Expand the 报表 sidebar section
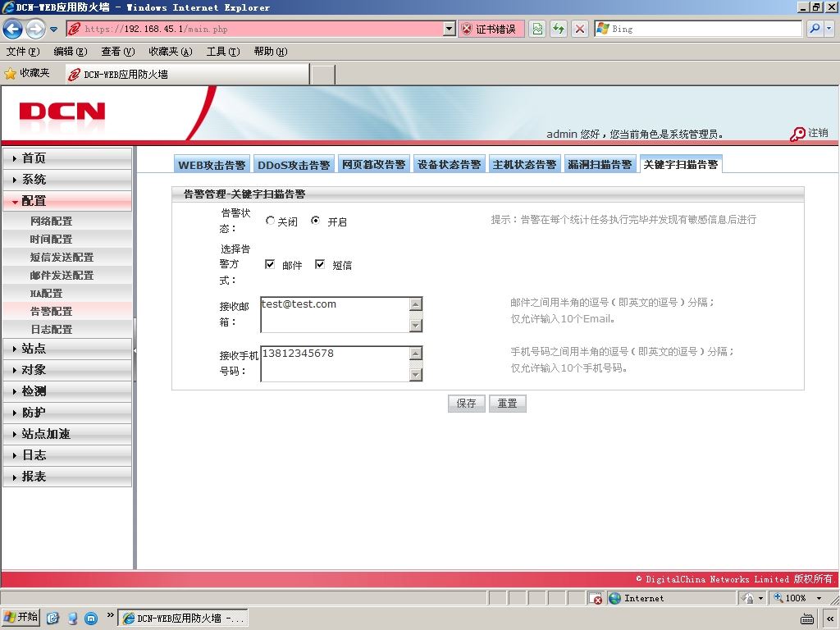 point(67,477)
